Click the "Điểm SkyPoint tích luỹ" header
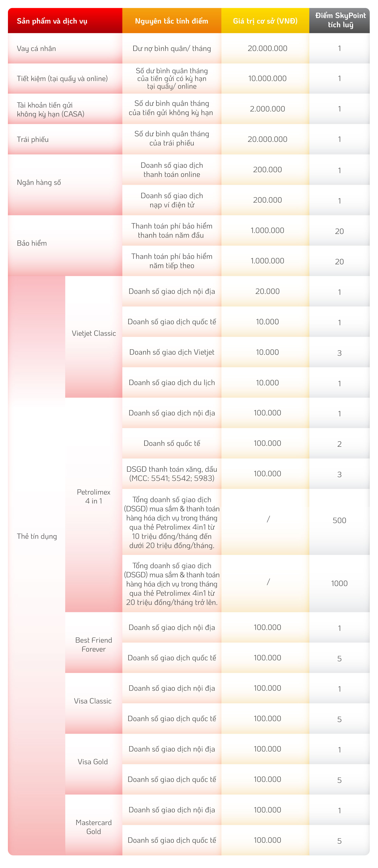The image size is (378, 868). point(340,20)
